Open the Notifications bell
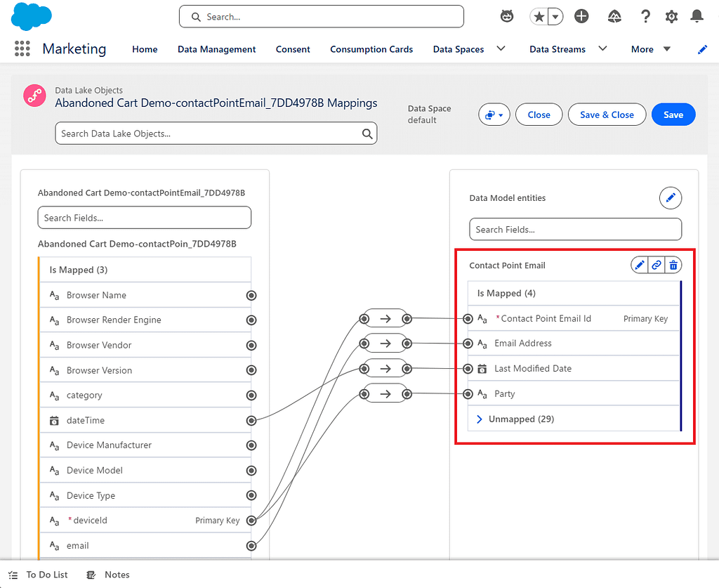 point(697,17)
